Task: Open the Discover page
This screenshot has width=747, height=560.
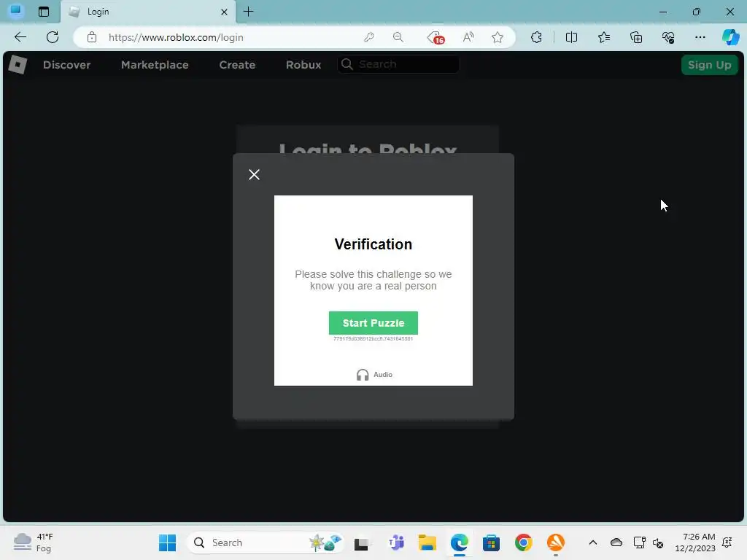Action: point(66,65)
